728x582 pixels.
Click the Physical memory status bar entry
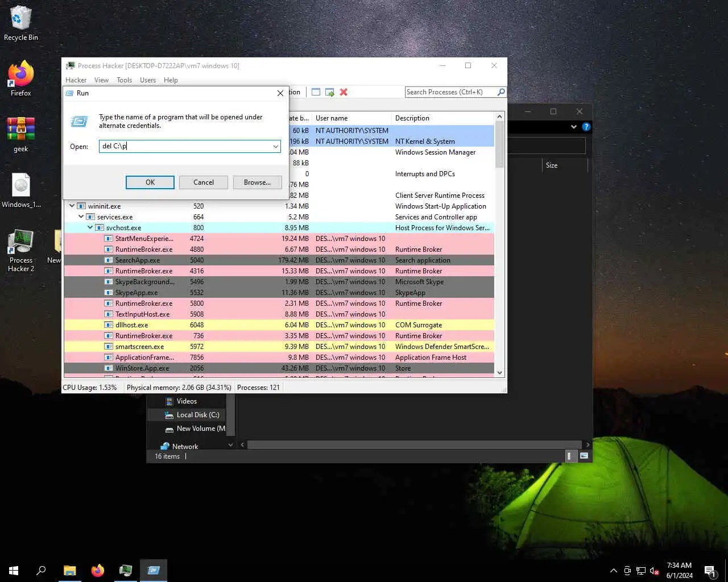coord(179,388)
